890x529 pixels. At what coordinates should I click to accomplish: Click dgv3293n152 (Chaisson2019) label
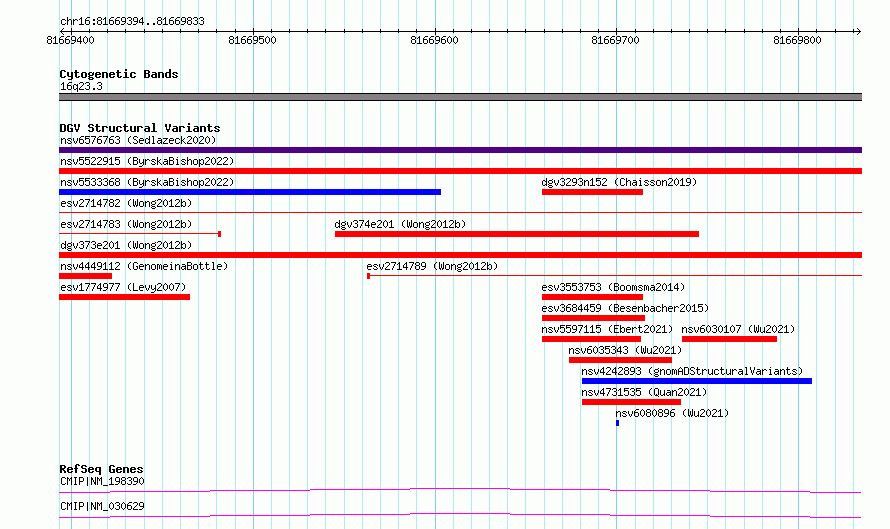click(x=619, y=182)
